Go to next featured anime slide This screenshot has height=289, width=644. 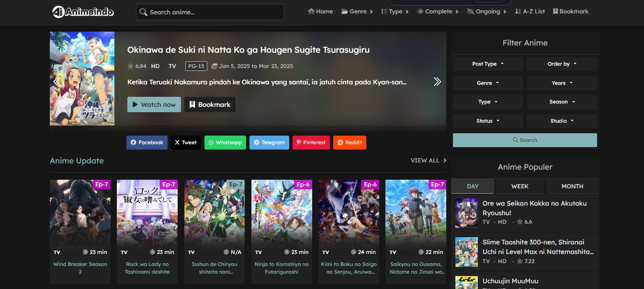[x=437, y=81]
